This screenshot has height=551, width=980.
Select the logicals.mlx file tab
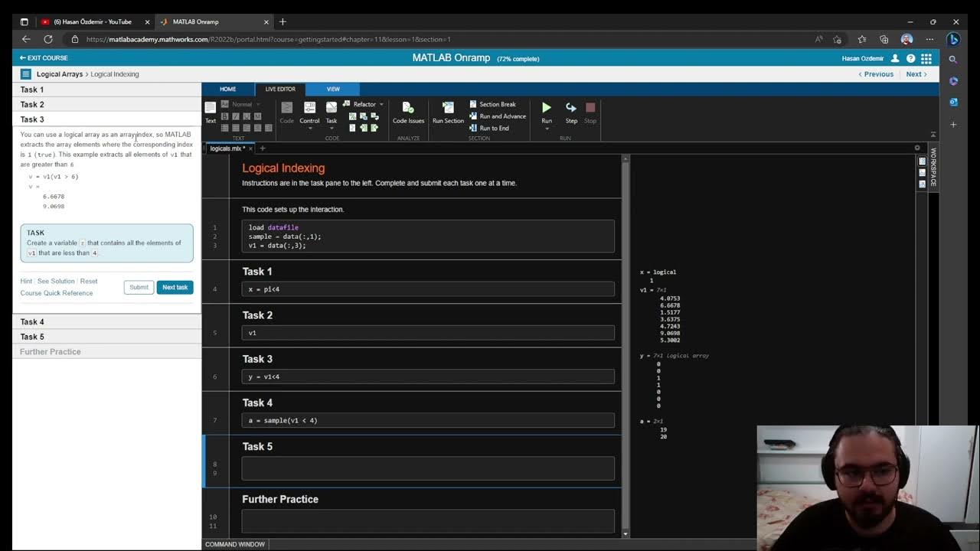[225, 148]
